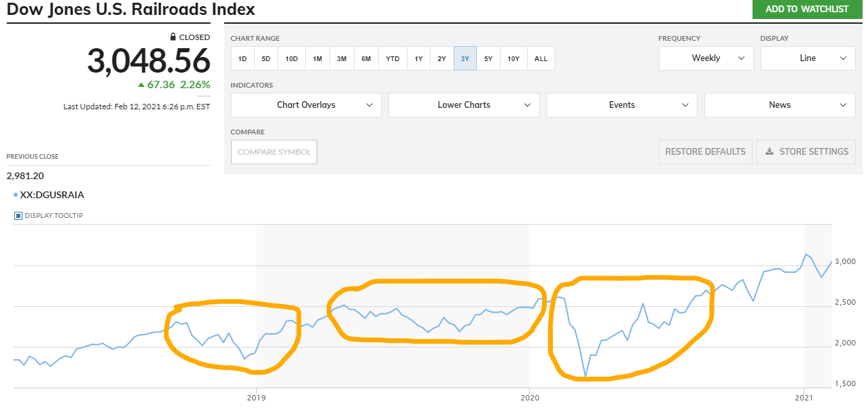Click the Add to Watchlist button
This screenshot has width=868, height=412.
(x=807, y=9)
